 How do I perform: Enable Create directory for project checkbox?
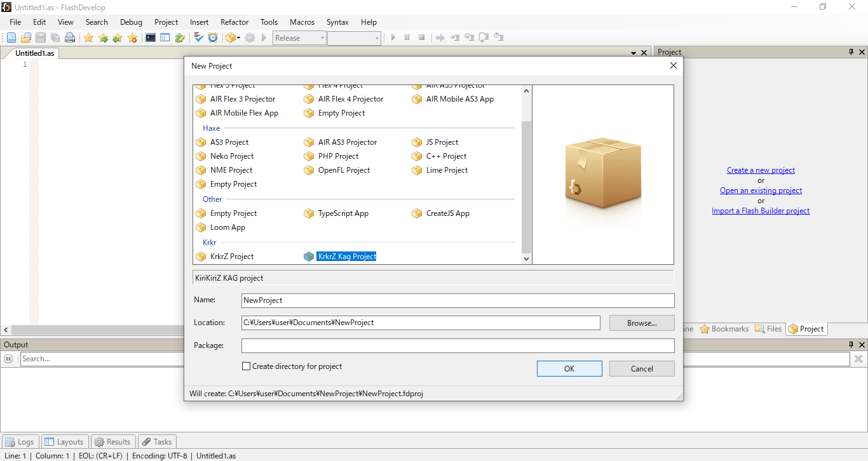click(247, 366)
